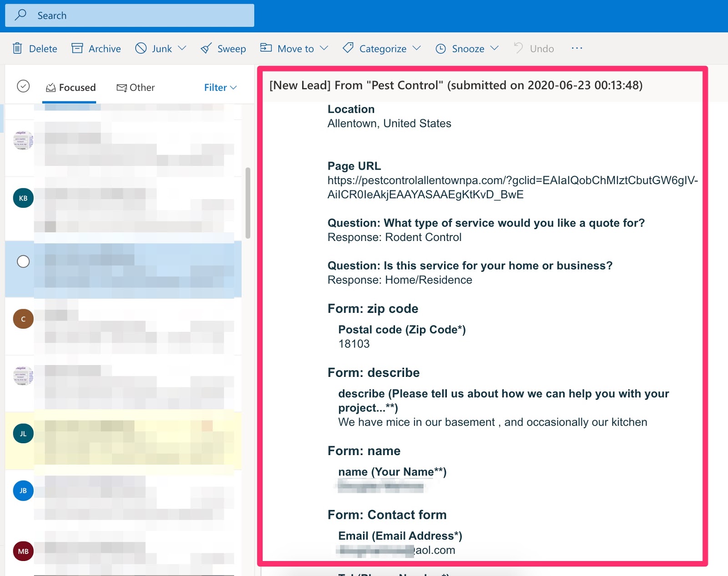Image resolution: width=728 pixels, height=576 pixels.
Task: Expand the Junk dropdown arrow
Action: tap(182, 48)
